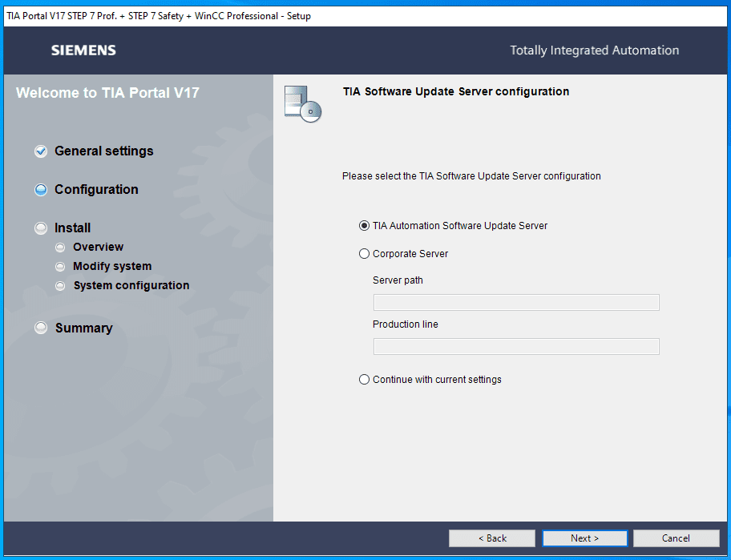731x560 pixels.
Task: Click the General settings step checkmark icon
Action: [41, 151]
